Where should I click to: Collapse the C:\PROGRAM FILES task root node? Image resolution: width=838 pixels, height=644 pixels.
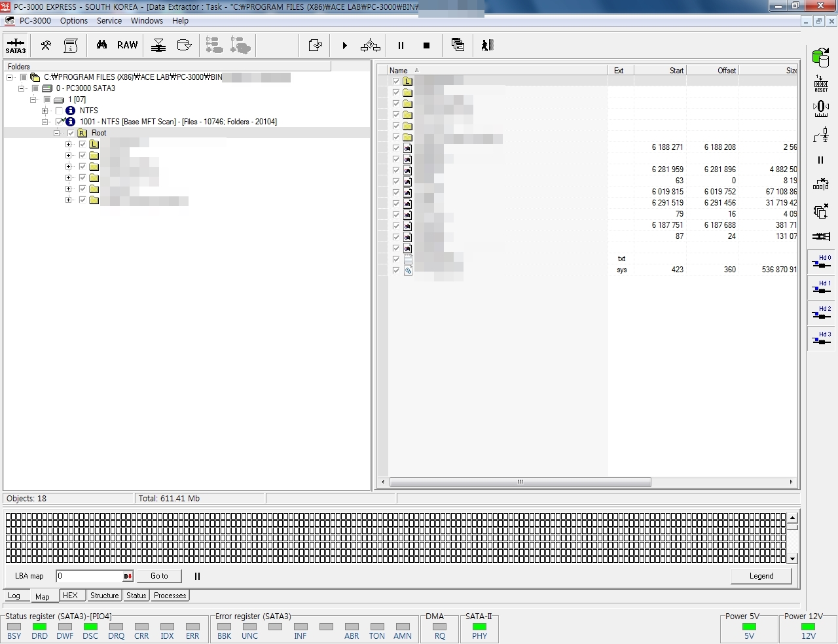10,77
